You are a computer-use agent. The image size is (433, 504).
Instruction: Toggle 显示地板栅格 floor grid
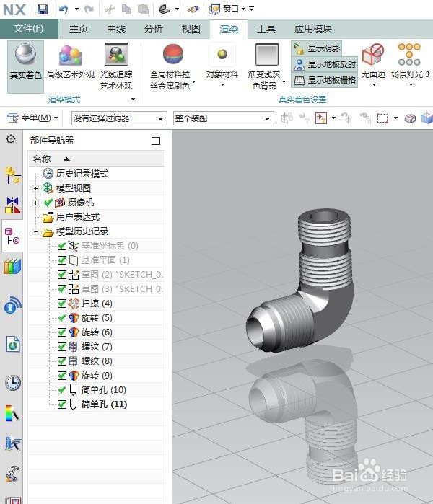324,80
